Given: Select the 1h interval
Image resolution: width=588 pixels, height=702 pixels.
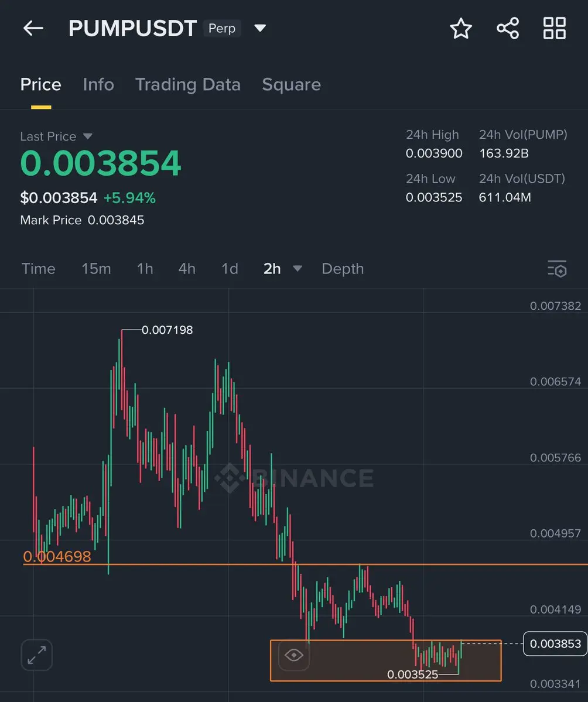Looking at the screenshot, I should [145, 269].
